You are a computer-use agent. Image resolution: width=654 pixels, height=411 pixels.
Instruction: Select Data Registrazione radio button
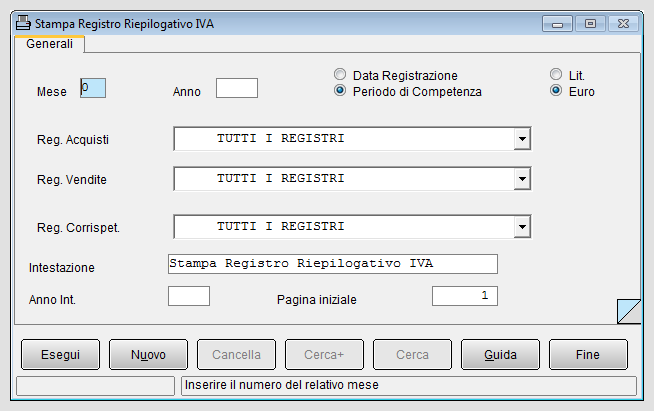coord(340,74)
